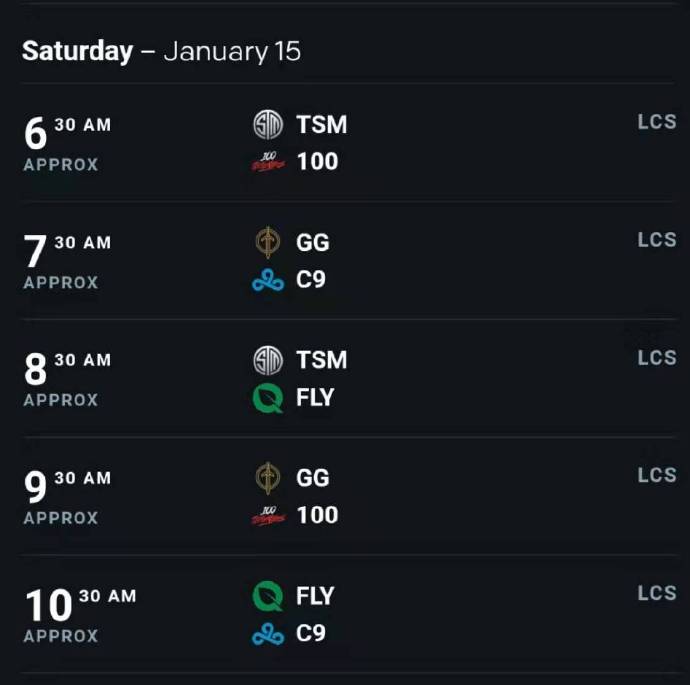Select Cloud9 logo in 10:30 AM match
This screenshot has width=690, height=685.
(268, 634)
